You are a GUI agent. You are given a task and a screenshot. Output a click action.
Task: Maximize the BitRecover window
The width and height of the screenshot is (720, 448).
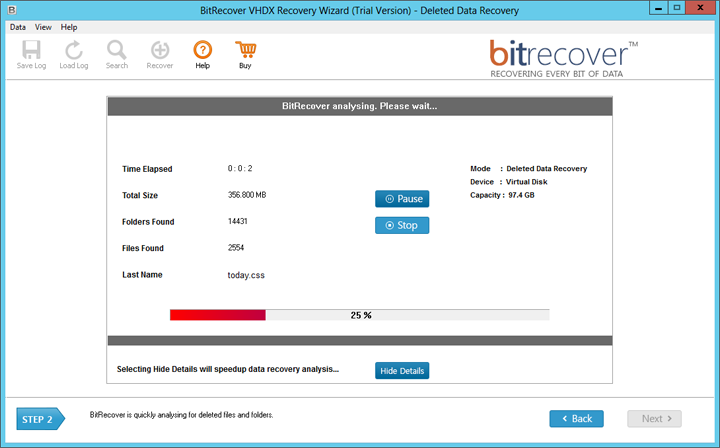coord(676,8)
